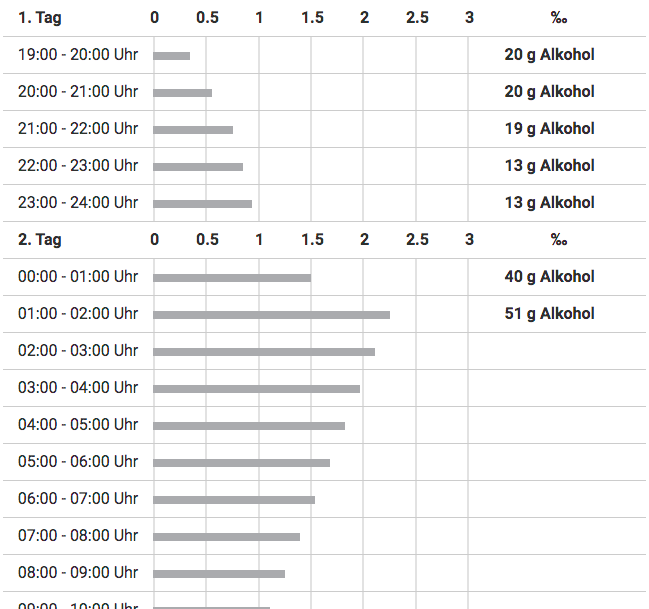Click the gray bar for 07:00 - 08:00 Uhr
Image resolution: width=649 pixels, height=609 pixels.
pyautogui.click(x=226, y=537)
